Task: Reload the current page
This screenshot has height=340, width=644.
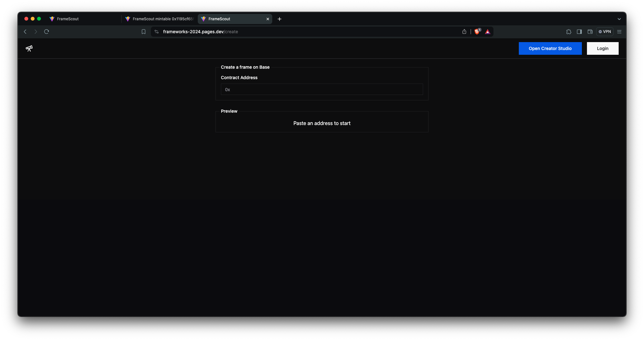Action: (x=47, y=32)
